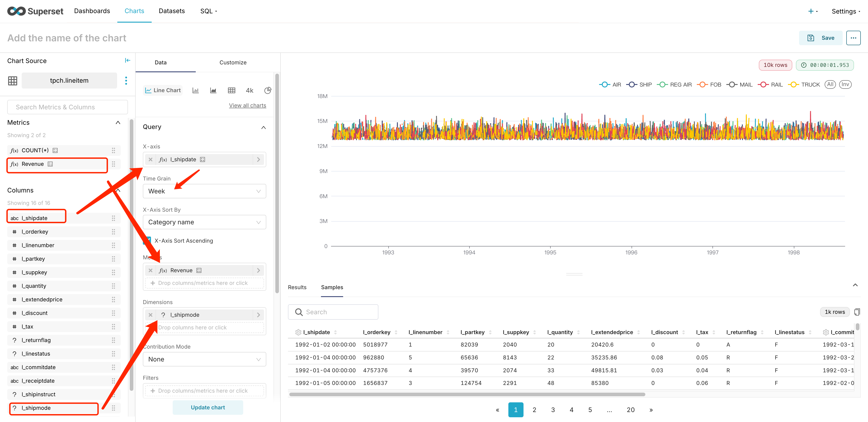Remove l_shipmode from Dimensions
Image resolution: width=868 pixels, height=422 pixels.
(x=151, y=315)
